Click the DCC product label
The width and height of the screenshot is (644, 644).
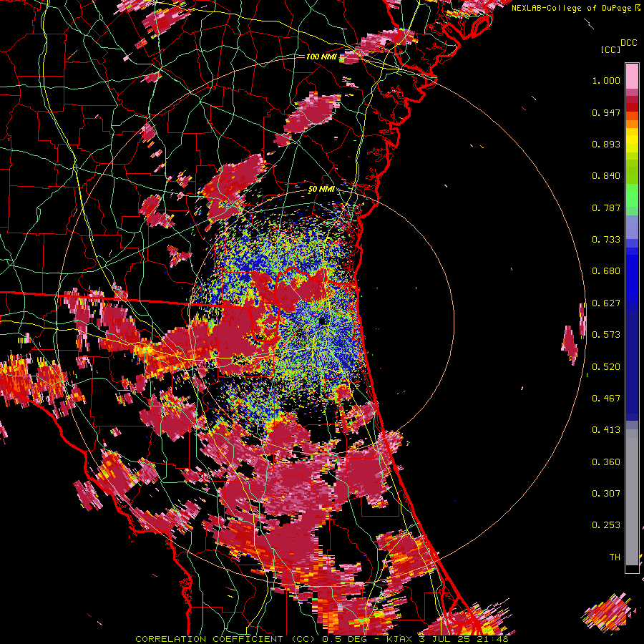coord(628,43)
